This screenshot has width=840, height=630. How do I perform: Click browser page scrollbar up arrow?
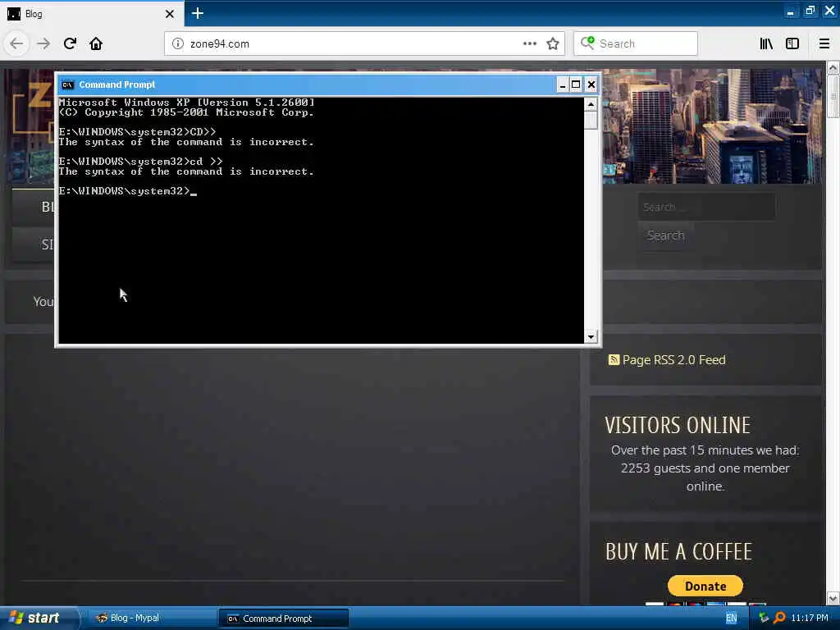click(833, 68)
